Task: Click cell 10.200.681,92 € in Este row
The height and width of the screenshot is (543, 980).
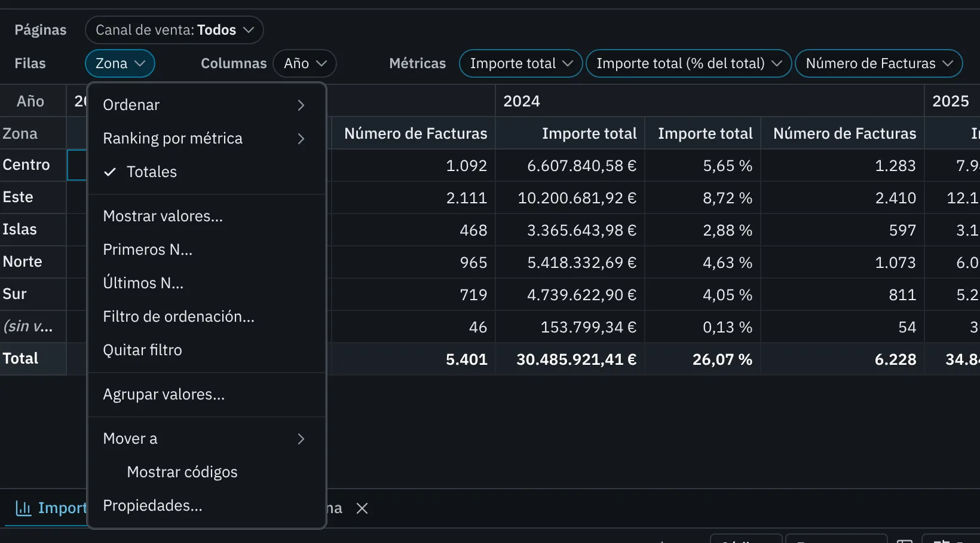Action: point(570,198)
